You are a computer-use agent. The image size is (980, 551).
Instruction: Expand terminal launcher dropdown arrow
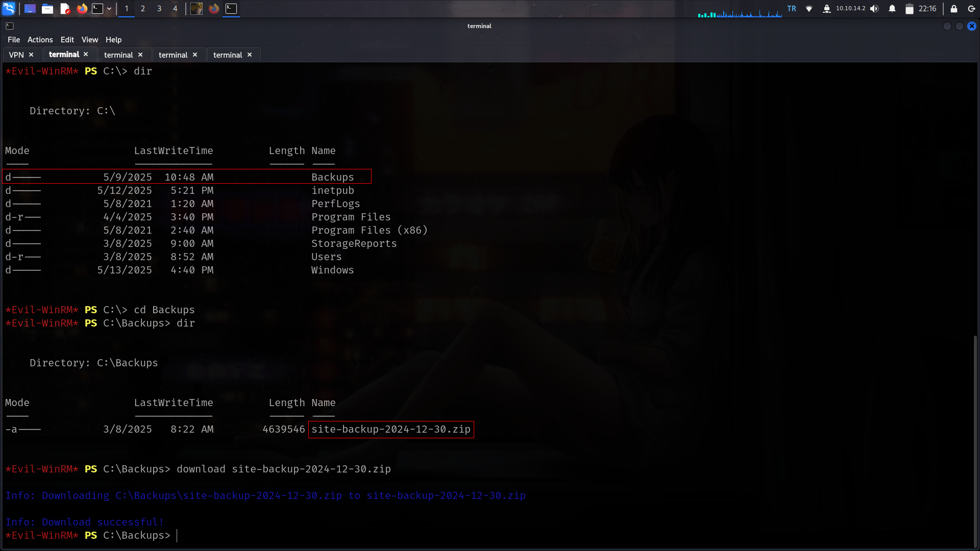109,9
